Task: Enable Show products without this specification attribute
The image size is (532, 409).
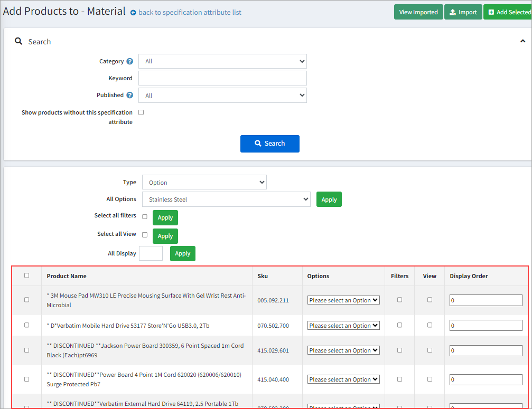Action: coord(141,112)
